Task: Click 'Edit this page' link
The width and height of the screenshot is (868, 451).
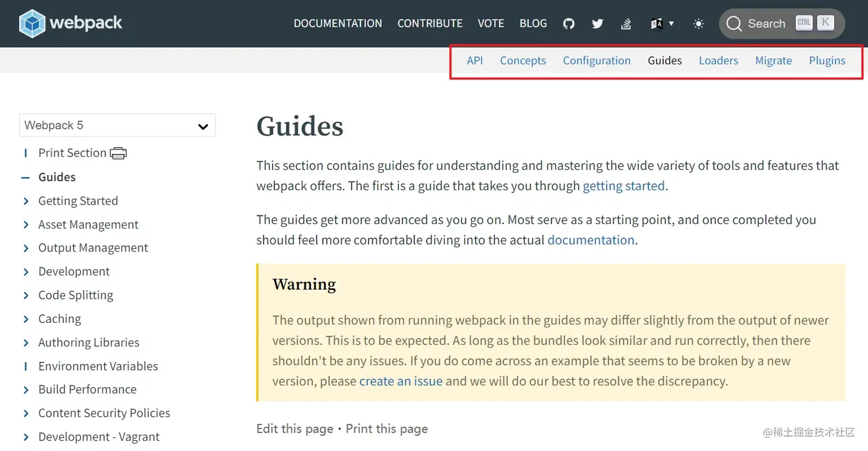Action: coord(294,429)
